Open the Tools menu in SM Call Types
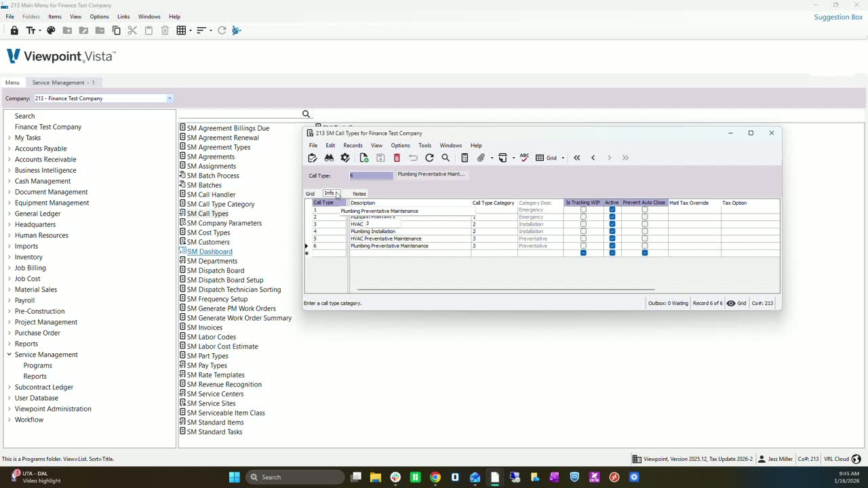This screenshot has width=868, height=488. 425,145
